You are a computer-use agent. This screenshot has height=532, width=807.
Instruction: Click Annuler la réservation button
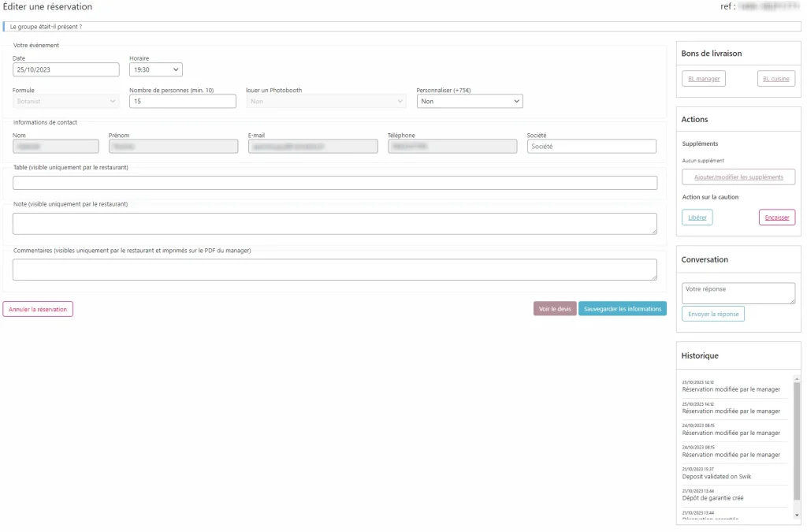pyautogui.click(x=38, y=309)
